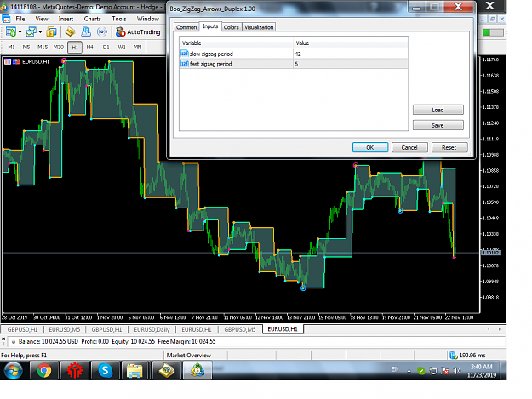532x399 pixels.
Task: Switch chart to M15 timeframe
Action: point(43,47)
